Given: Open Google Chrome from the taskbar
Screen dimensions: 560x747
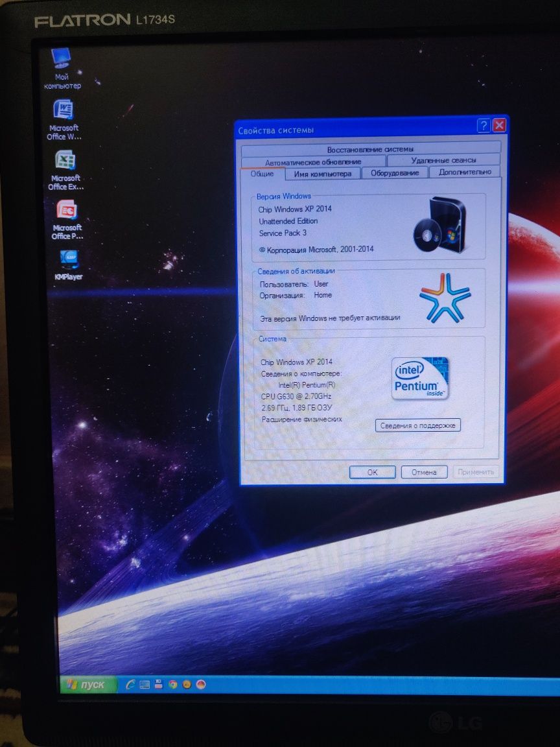Looking at the screenshot, I should [173, 685].
